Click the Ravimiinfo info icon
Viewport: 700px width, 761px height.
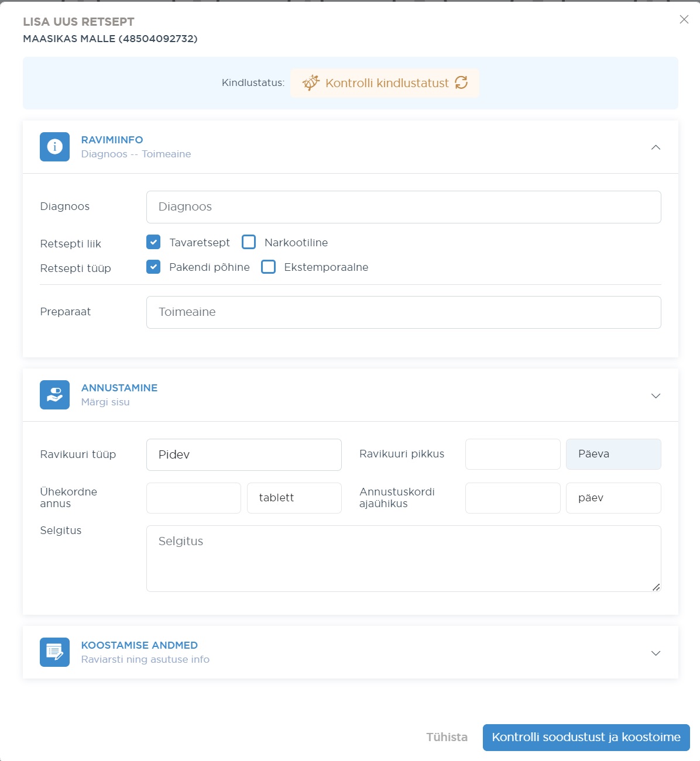tap(54, 147)
